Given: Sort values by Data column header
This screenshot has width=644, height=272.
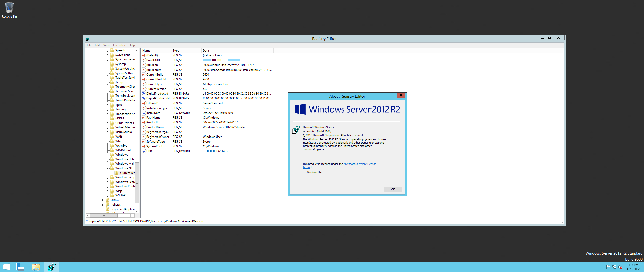Looking at the screenshot, I should coord(237,50).
